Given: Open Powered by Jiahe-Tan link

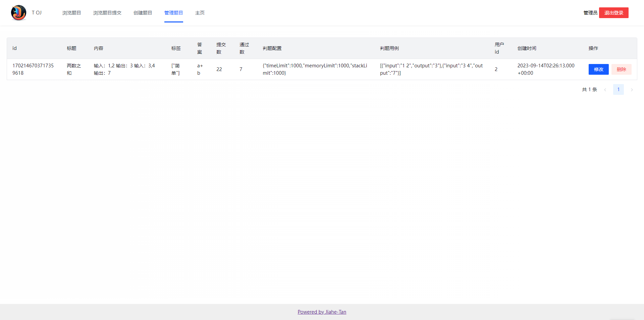Looking at the screenshot, I should [x=322, y=312].
